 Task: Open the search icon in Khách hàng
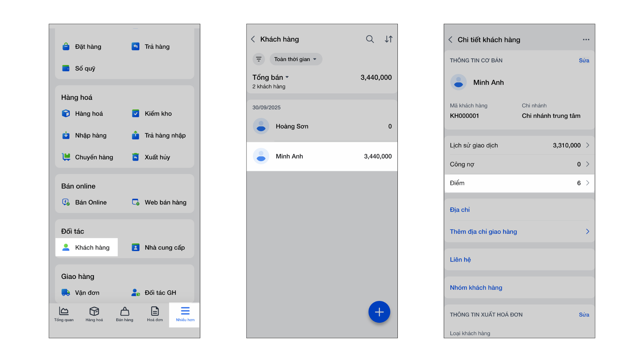(x=370, y=39)
